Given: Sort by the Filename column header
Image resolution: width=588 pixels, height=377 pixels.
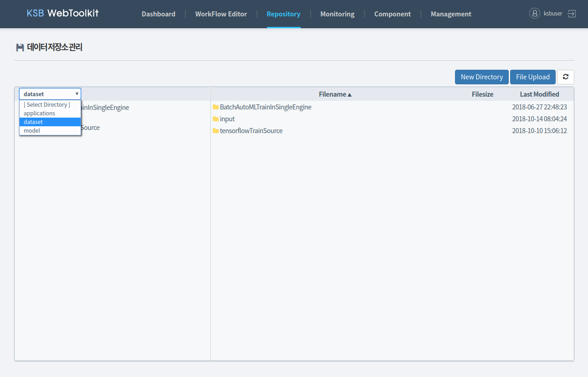Looking at the screenshot, I should pyautogui.click(x=335, y=94).
